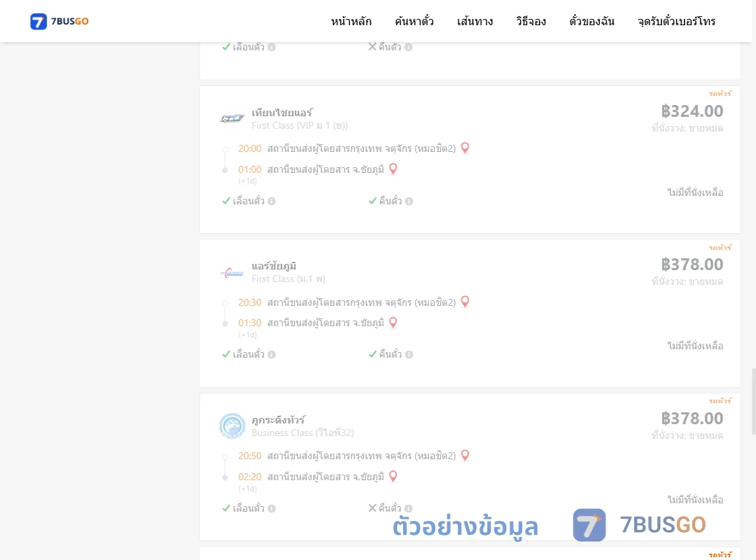Viewport: 756px width, 560px height.
Task: Click เลื่อนตั๋ว info icon in ภูกระดึงทัวร์ card
Action: (272, 508)
